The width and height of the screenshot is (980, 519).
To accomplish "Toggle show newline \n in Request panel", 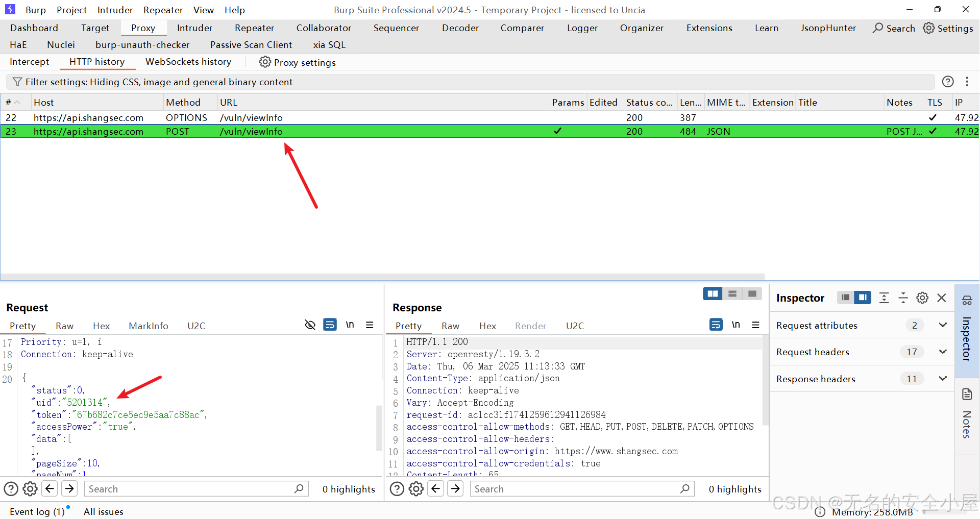I will pyautogui.click(x=350, y=325).
